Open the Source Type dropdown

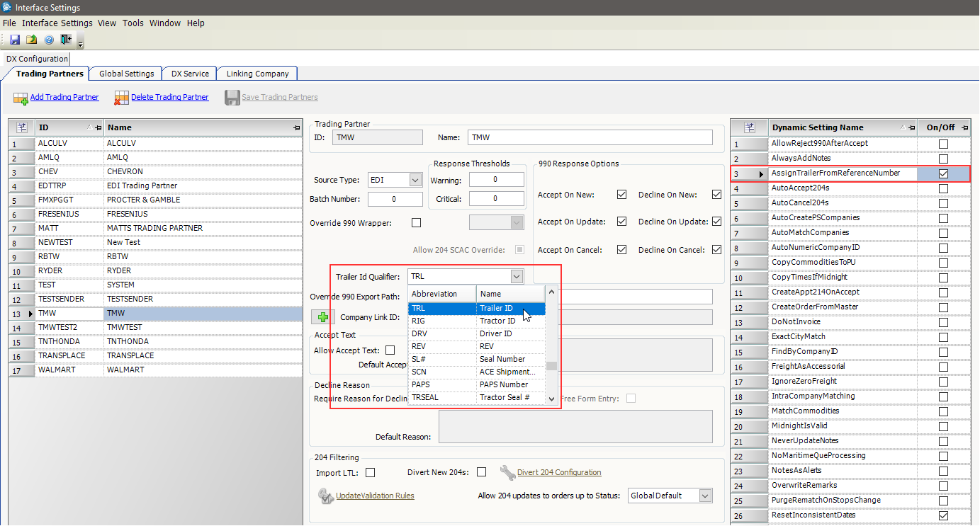click(x=415, y=181)
